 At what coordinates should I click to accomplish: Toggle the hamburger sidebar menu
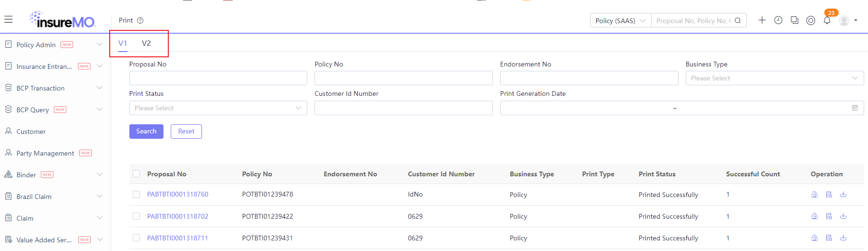click(x=8, y=20)
